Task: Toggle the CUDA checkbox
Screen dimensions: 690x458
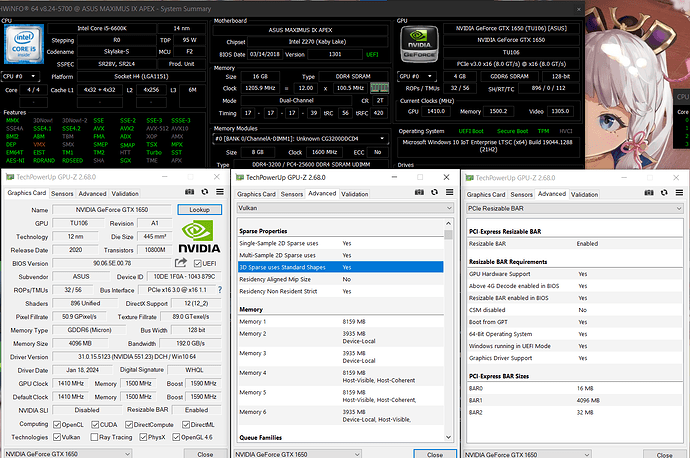Action: coord(95,425)
